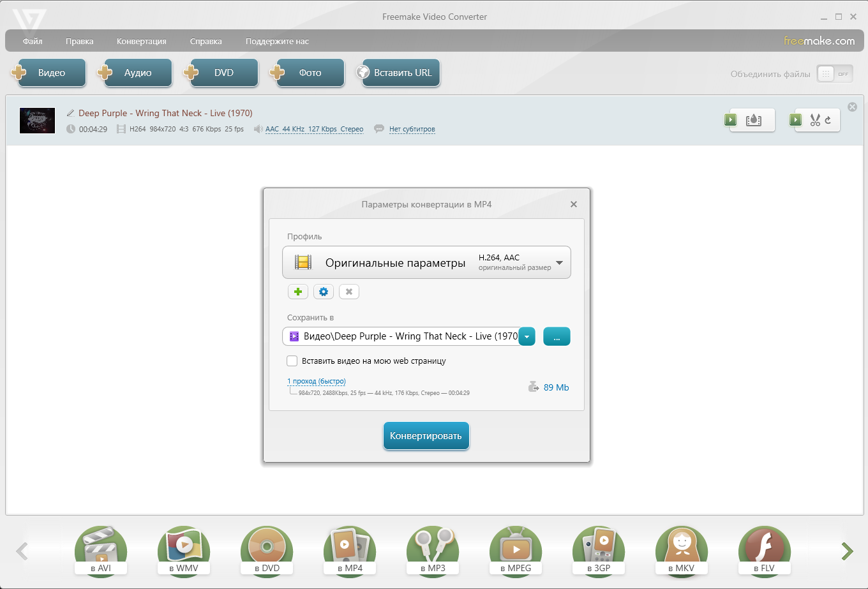The image size is (868, 589).
Task: Add audio file with Аудио button
Action: (x=135, y=73)
